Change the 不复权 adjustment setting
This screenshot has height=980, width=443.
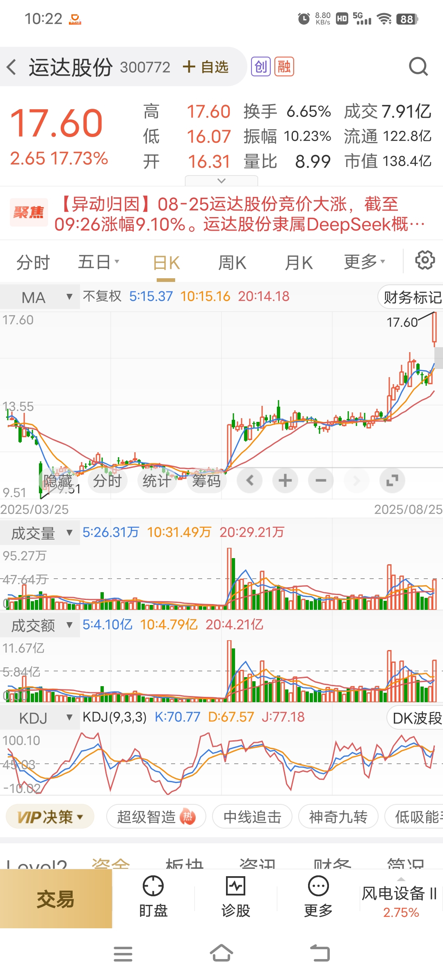click(x=102, y=296)
